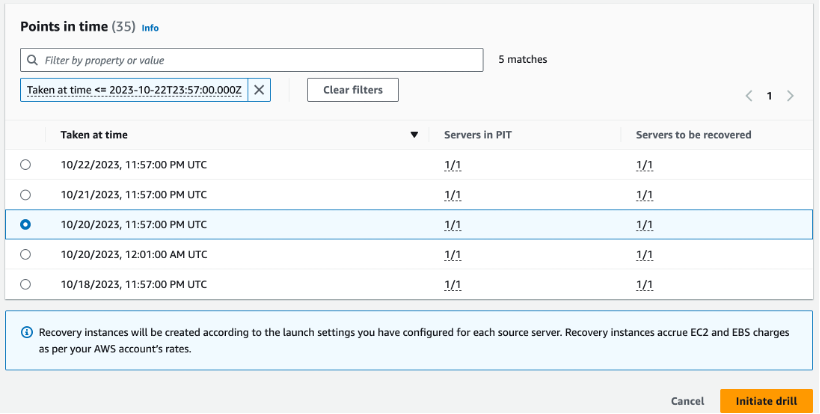Remove the Taken at time filter token
Screen dimensions: 820x414
(259, 90)
